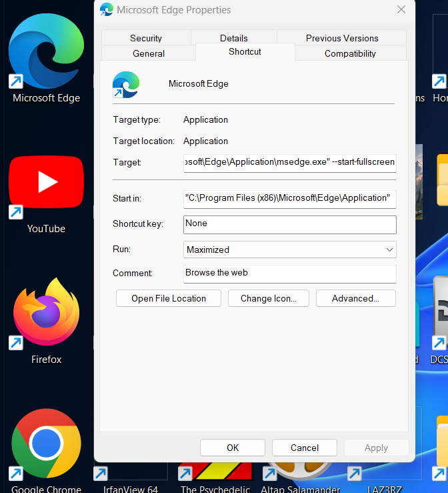The height and width of the screenshot is (493, 448).
Task: Click in the Start in field
Action: coord(289,199)
